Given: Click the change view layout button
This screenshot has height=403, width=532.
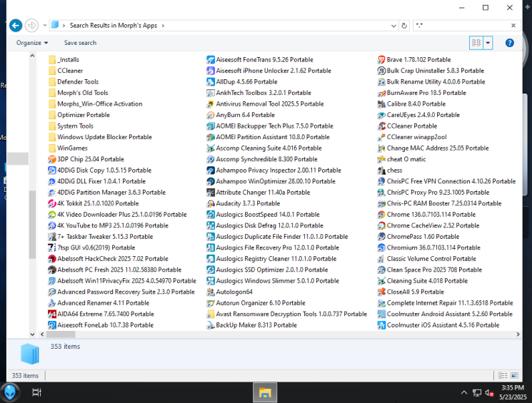Looking at the screenshot, I should 476,43.
